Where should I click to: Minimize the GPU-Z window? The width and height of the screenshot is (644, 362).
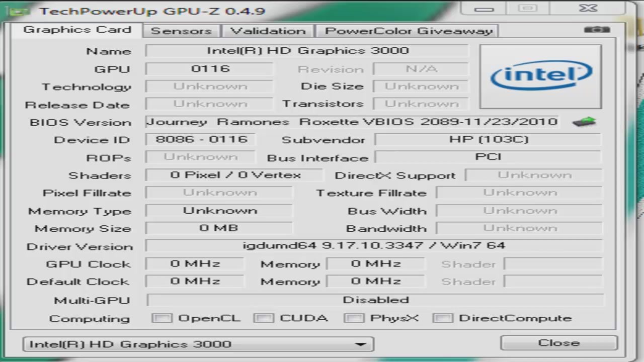coord(484,9)
